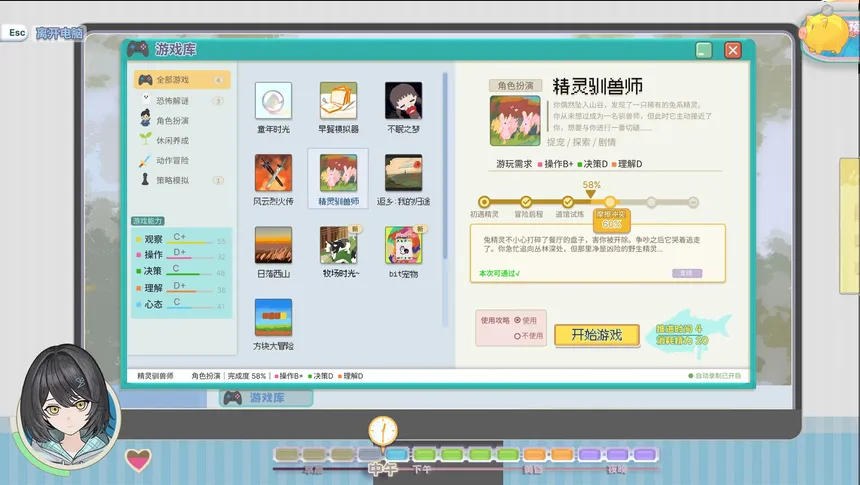
Task: Click the first purple 夜晚 time block
Action: 590,454
